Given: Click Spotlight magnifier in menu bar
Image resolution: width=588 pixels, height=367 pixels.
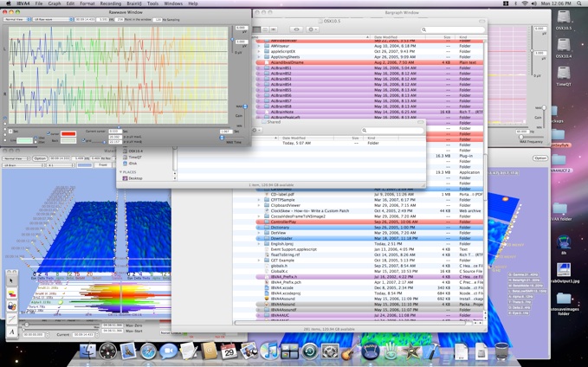Looking at the screenshot, I should point(578,3).
